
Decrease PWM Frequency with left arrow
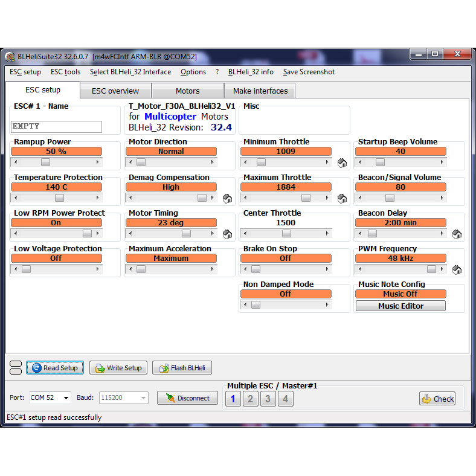pos(360,269)
